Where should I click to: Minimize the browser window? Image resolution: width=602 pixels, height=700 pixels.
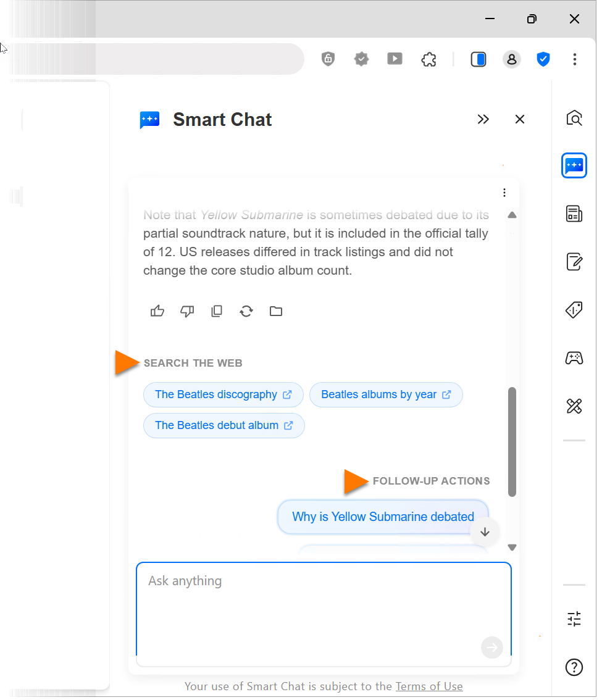[490, 19]
